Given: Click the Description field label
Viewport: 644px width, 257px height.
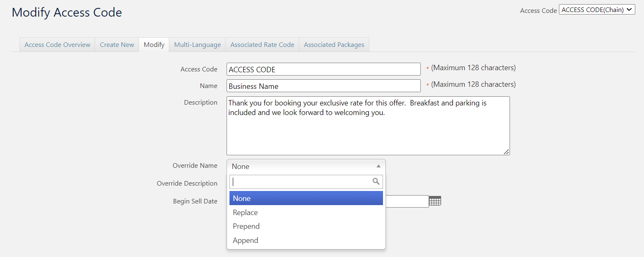Looking at the screenshot, I should point(201,103).
